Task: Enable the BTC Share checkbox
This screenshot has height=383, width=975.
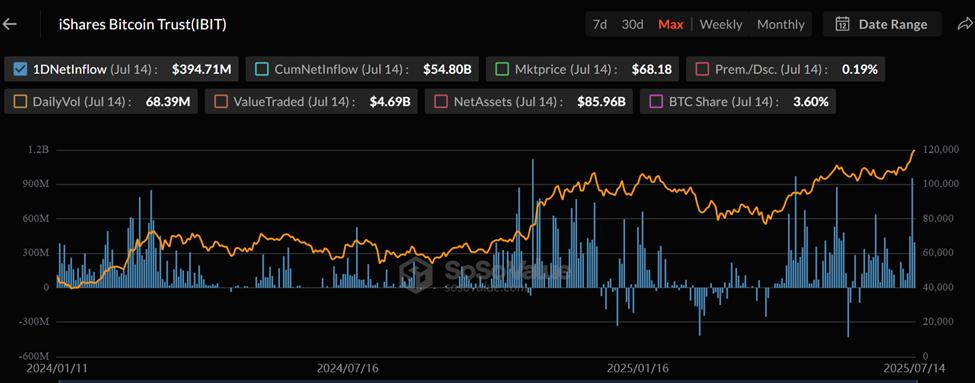Action: (x=655, y=102)
